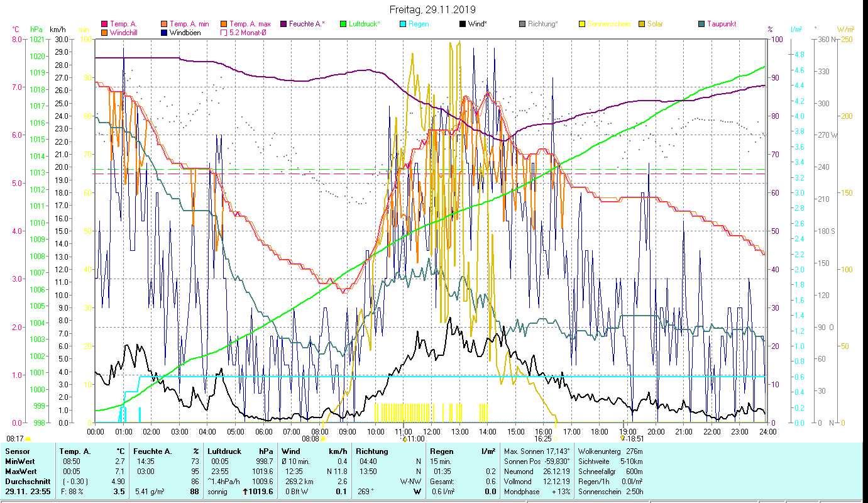Click the purple Feuchte A.* legend color box
The width and height of the screenshot is (868, 503).
click(x=284, y=24)
